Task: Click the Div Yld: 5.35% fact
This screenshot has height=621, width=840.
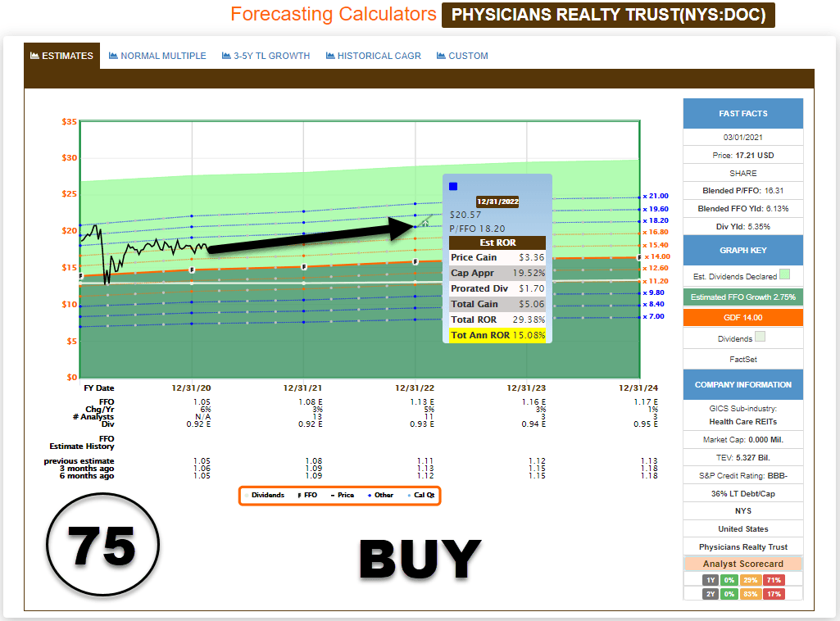Action: tap(743, 226)
